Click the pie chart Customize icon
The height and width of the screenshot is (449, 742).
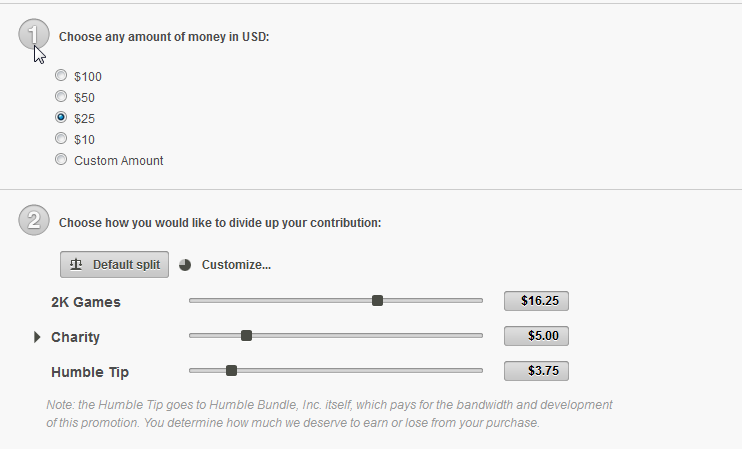pyautogui.click(x=185, y=265)
